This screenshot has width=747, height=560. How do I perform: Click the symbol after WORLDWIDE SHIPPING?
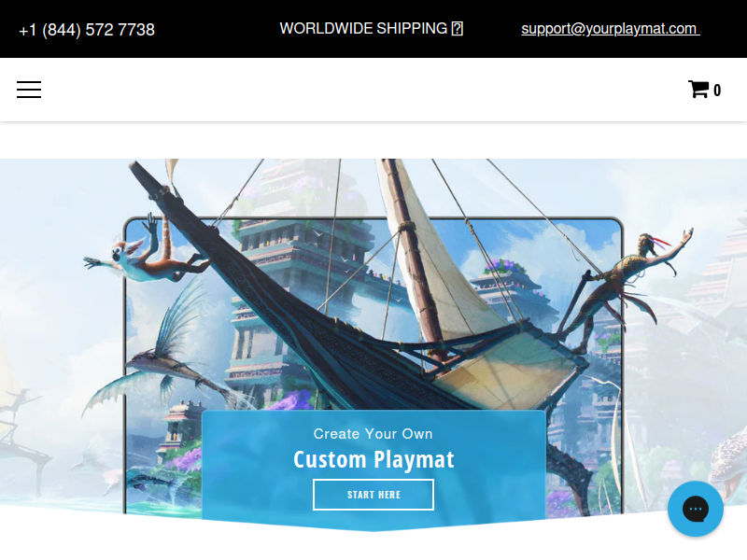pos(457,29)
